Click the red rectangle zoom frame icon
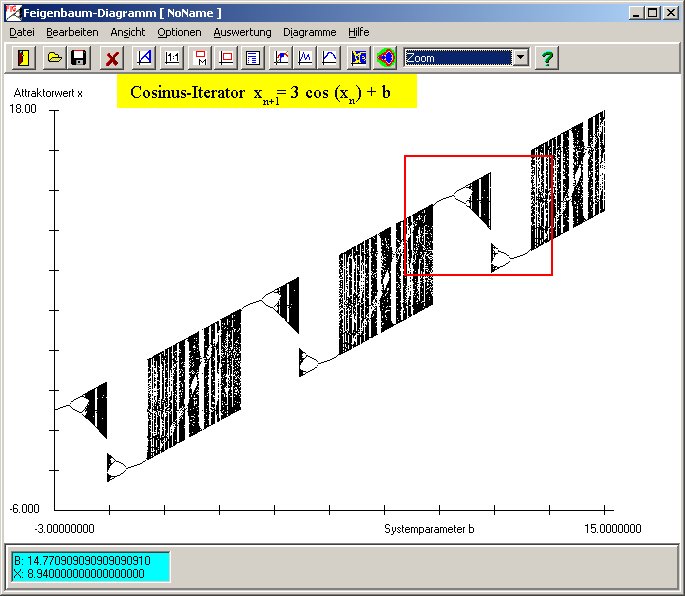The image size is (685, 596). coord(226,58)
